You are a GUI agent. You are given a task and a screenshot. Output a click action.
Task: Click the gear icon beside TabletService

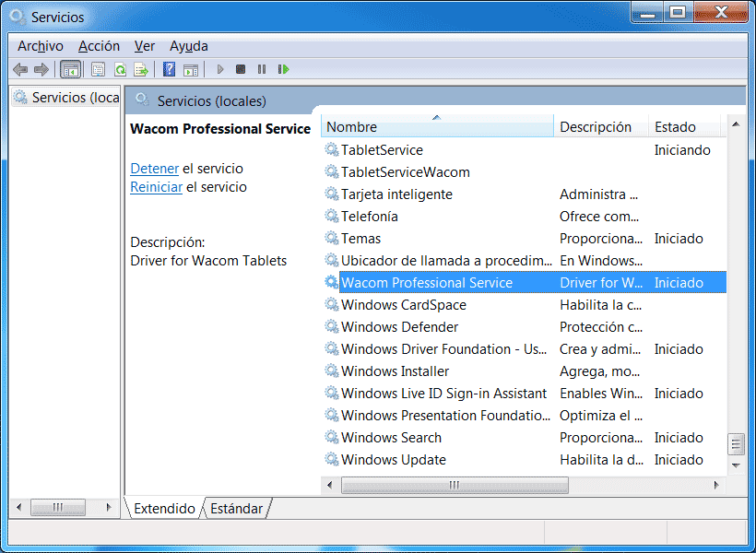pyautogui.click(x=331, y=150)
